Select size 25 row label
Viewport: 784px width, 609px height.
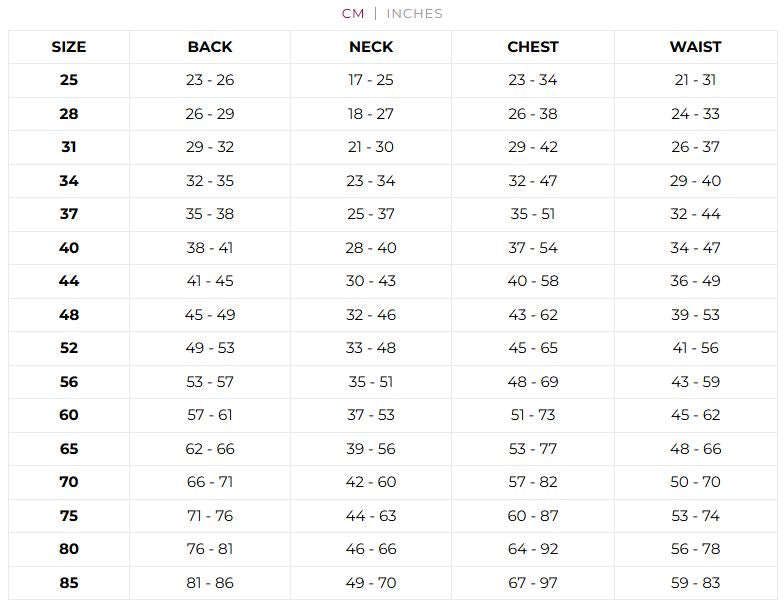pos(69,80)
